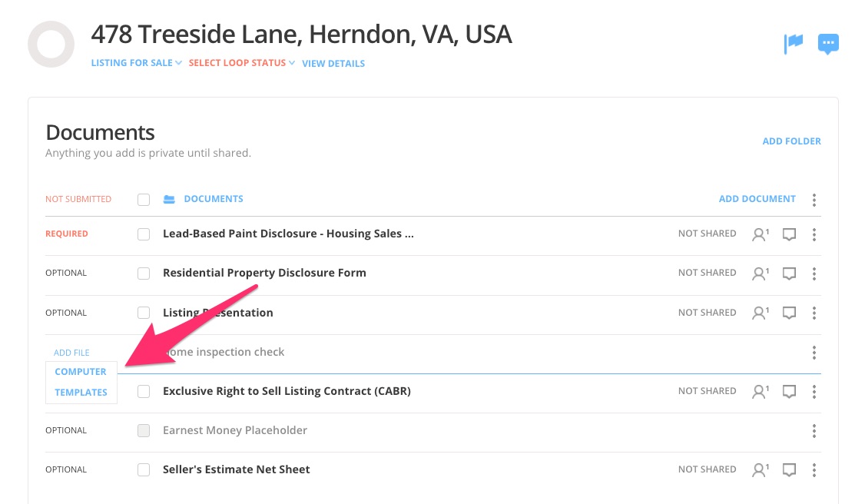Tick the Listing Presentation checkbox
The height and width of the screenshot is (504, 855).
click(x=144, y=313)
